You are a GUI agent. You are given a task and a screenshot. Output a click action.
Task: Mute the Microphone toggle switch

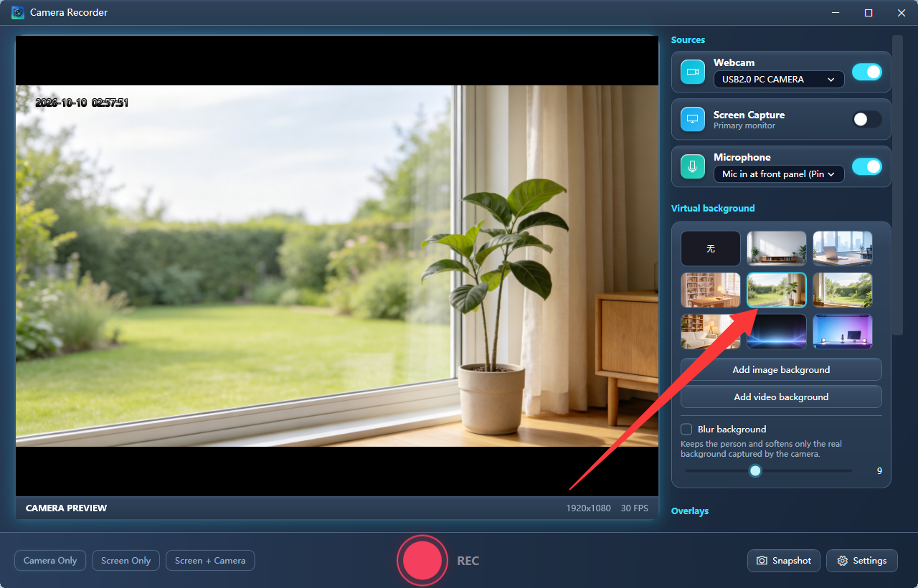[867, 166]
